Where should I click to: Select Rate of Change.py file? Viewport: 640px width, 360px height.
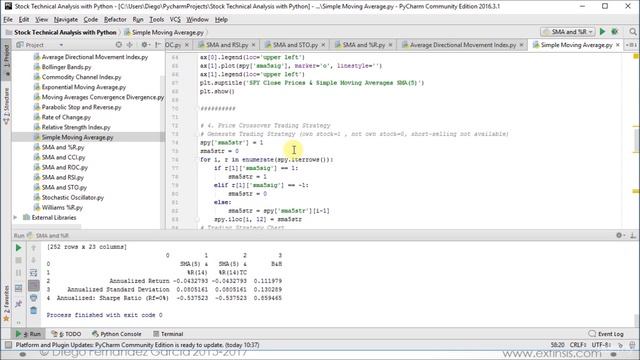click(66, 117)
